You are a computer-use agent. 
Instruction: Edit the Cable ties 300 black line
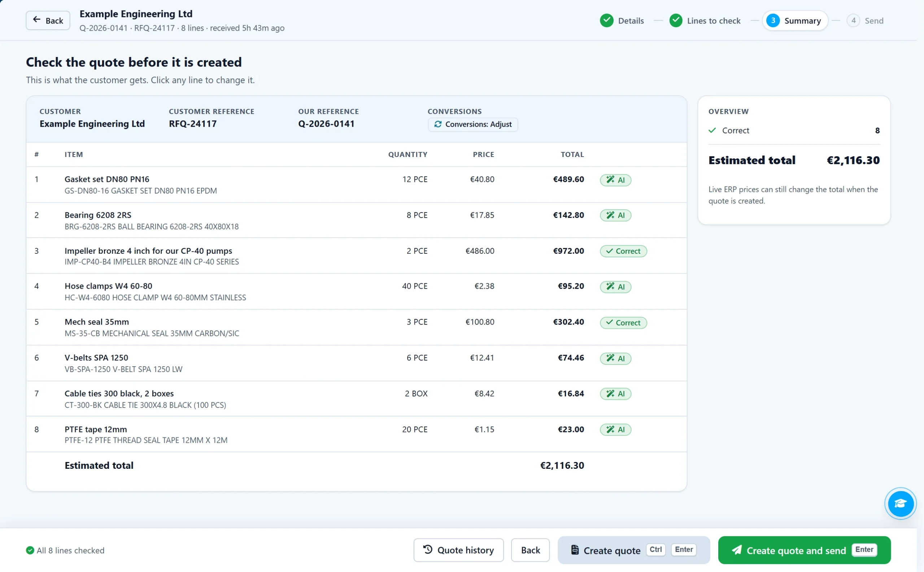coord(357,399)
